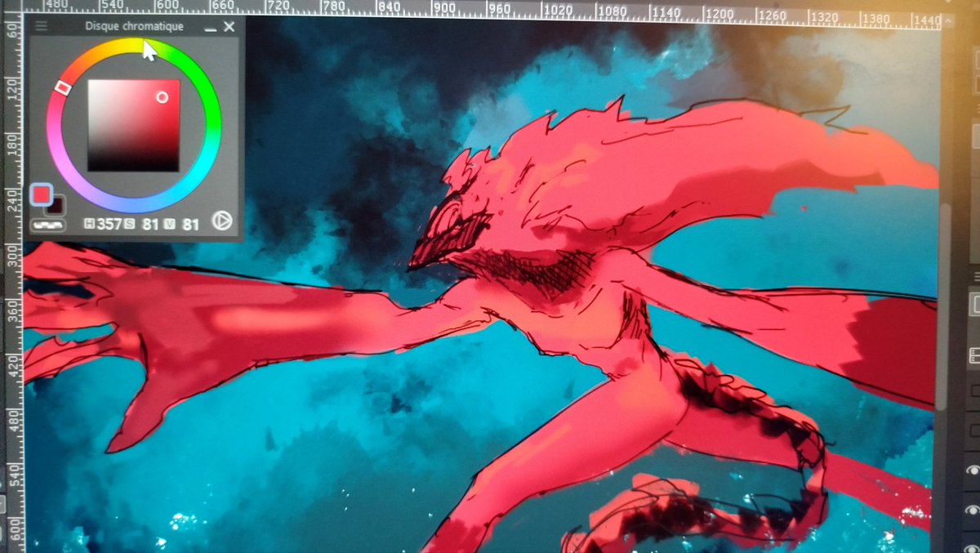Open the Disque chromatique panel menu
This screenshot has width=980, height=553.
pyautogui.click(x=41, y=26)
